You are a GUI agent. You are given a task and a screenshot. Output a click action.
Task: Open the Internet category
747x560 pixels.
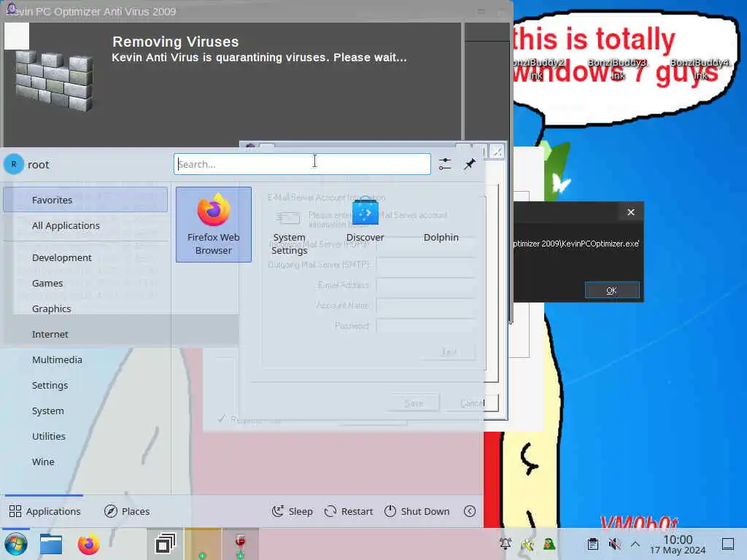[85, 334]
